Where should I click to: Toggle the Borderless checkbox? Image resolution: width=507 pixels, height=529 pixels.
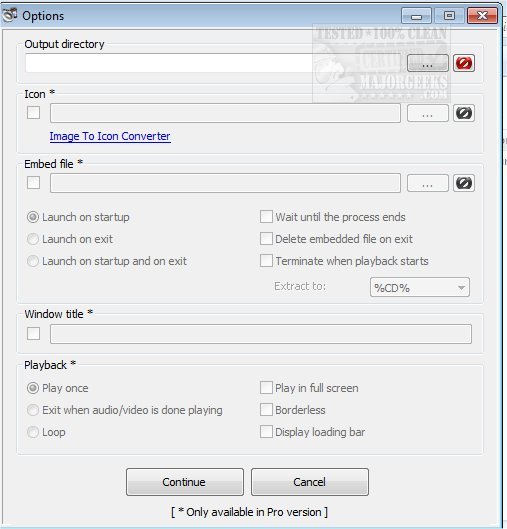266,410
